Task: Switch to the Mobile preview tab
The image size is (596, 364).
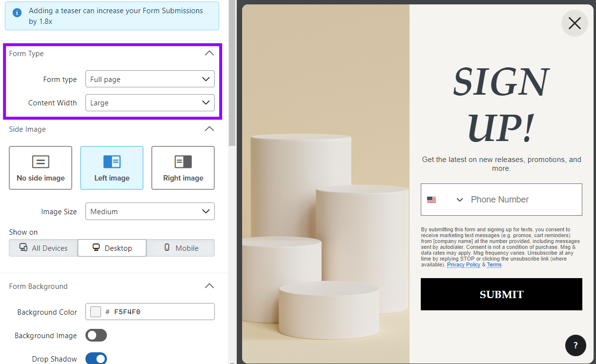Action: click(x=180, y=248)
